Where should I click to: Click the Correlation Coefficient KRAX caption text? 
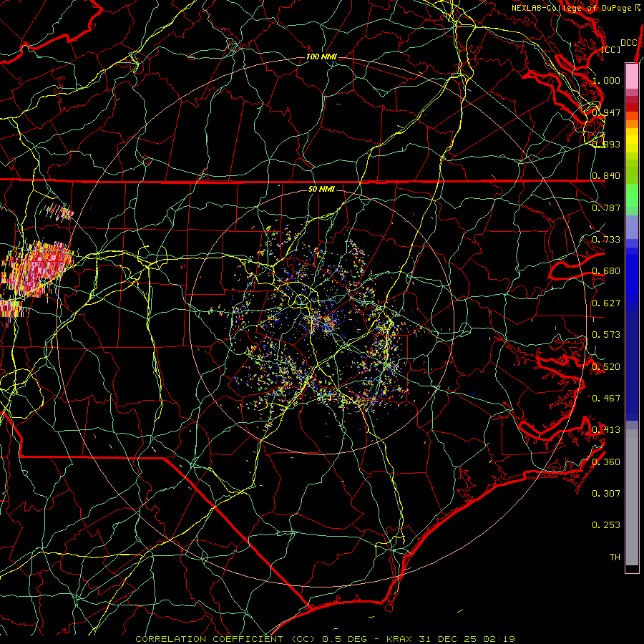[325, 639]
